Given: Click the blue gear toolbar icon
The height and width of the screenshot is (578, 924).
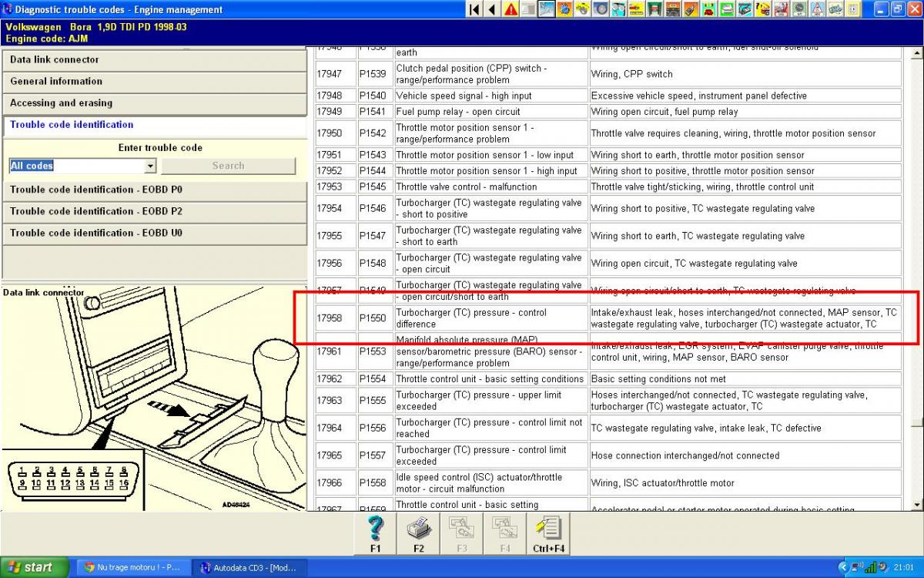Looking at the screenshot, I should pyautogui.click(x=564, y=9).
